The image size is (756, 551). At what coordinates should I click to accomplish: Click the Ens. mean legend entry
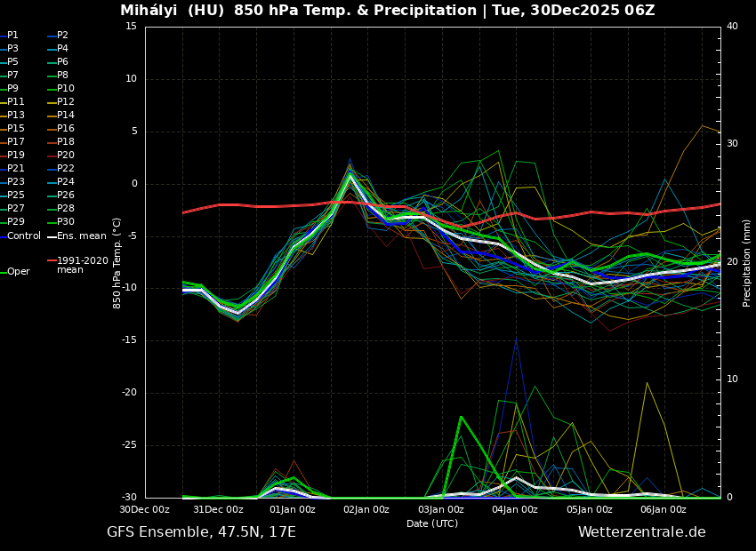(x=81, y=236)
